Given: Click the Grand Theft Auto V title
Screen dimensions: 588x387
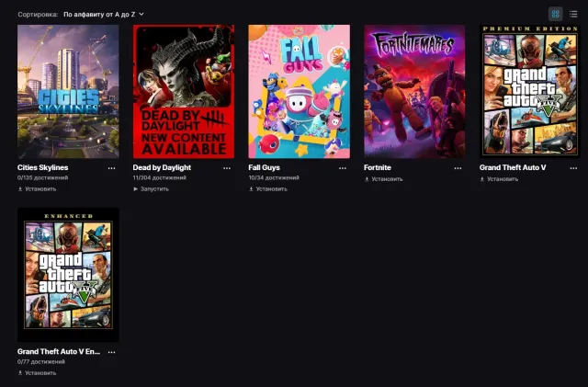Looking at the screenshot, I should click(513, 167).
